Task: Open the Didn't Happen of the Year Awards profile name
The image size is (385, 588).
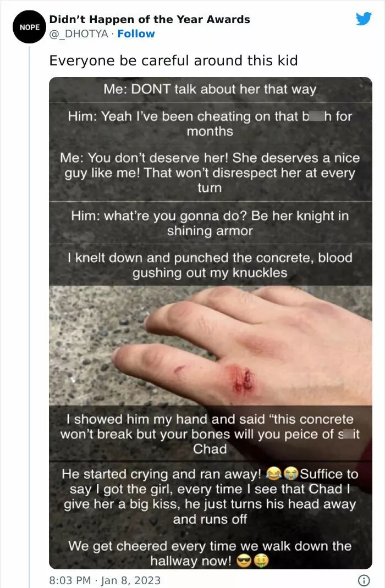Action: [x=150, y=19]
